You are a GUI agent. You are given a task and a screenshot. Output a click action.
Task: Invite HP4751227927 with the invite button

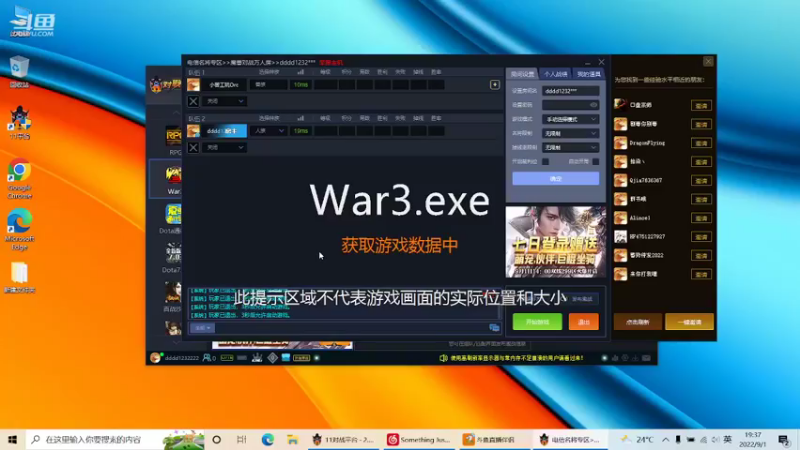(x=701, y=237)
